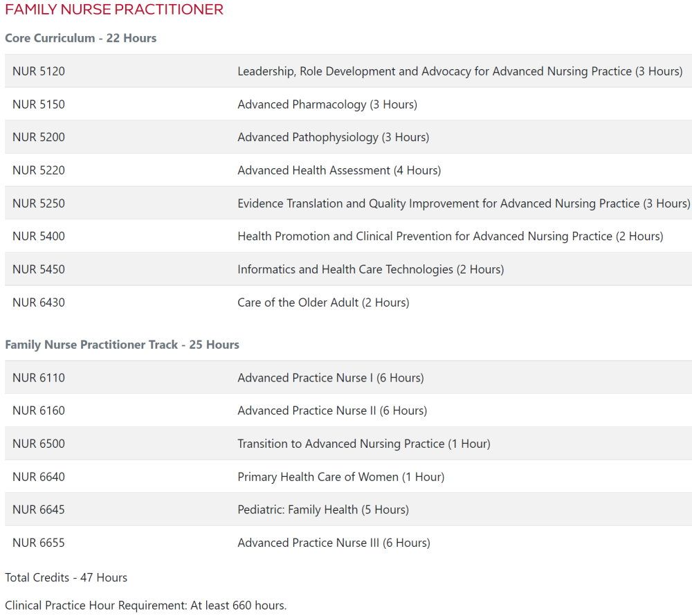Screen dimensions: 692x616
Task: Click course code NUR 6110
Action: [x=39, y=378]
